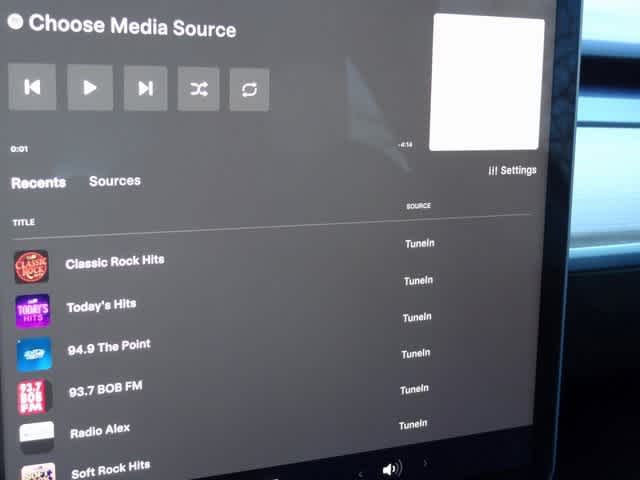Screen dimensions: 640x480
Task: Click the circle icon beside Choose Media Source
Action: pos(15,23)
